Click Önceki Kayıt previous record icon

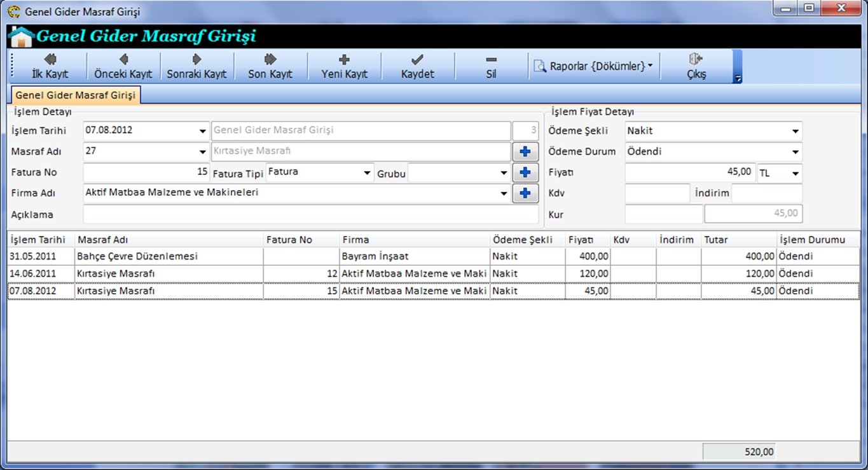123,59
